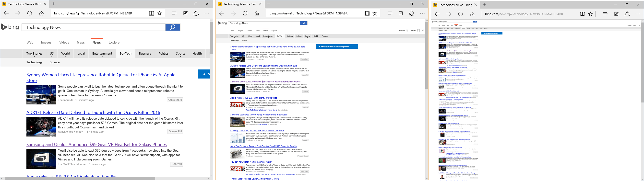The height and width of the screenshot is (181, 644).
Task: Toggle favorites star in the left window
Action: click(x=159, y=13)
